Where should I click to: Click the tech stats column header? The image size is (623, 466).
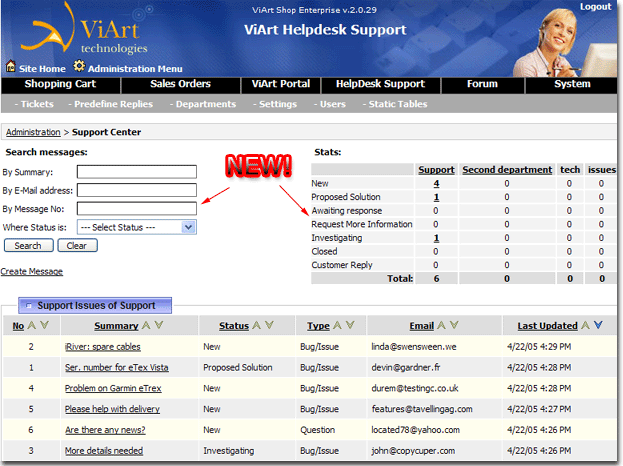pos(570,170)
